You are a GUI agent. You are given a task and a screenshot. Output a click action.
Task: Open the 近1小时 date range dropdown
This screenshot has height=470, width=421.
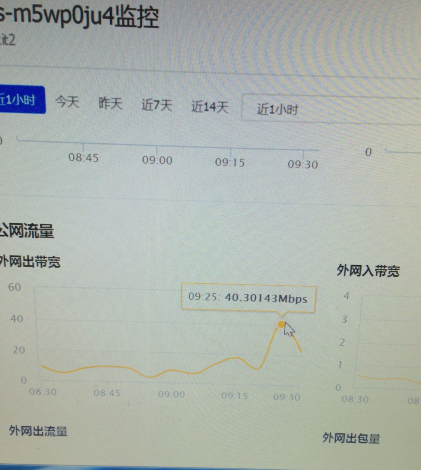331,109
